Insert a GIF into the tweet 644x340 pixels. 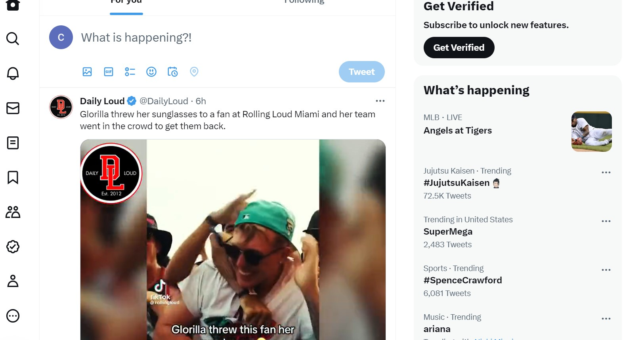pyautogui.click(x=109, y=72)
